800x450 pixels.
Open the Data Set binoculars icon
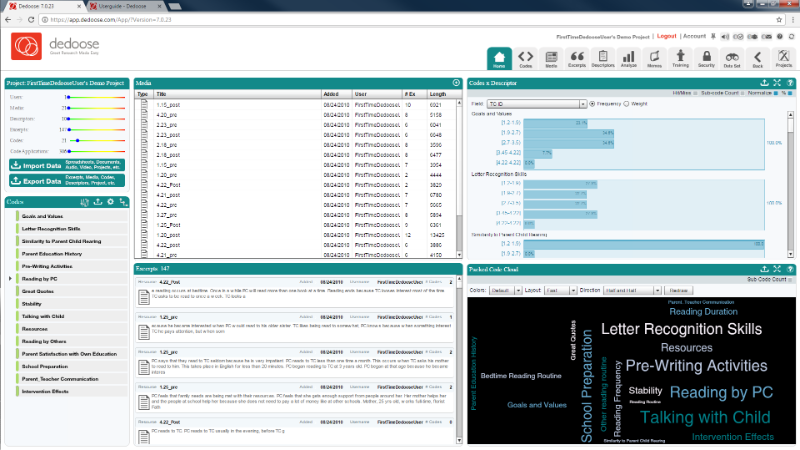pyautogui.click(x=732, y=59)
